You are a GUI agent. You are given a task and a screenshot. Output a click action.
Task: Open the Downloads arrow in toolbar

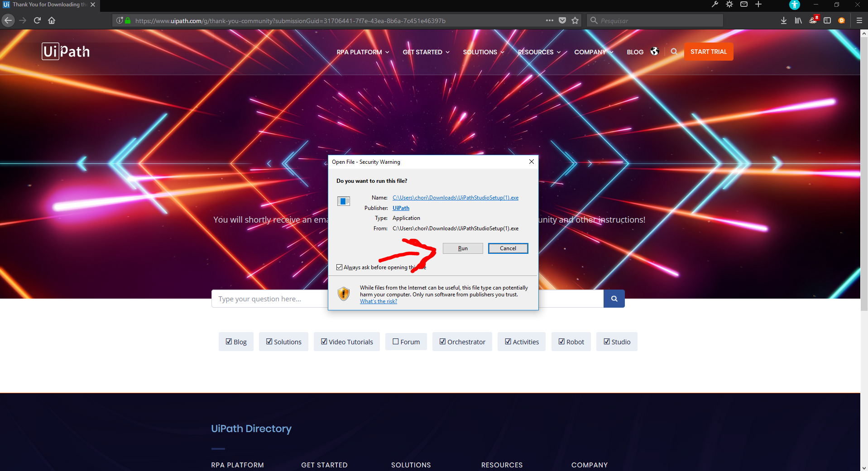point(784,20)
